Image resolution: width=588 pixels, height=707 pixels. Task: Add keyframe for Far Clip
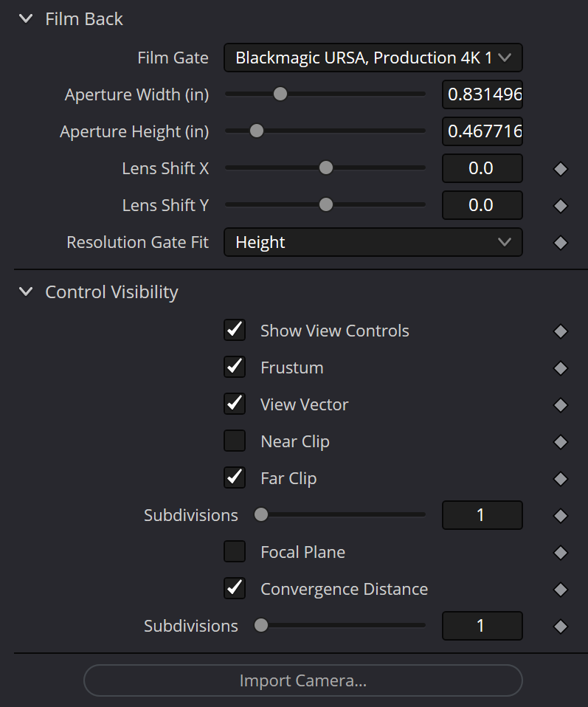[x=561, y=479]
